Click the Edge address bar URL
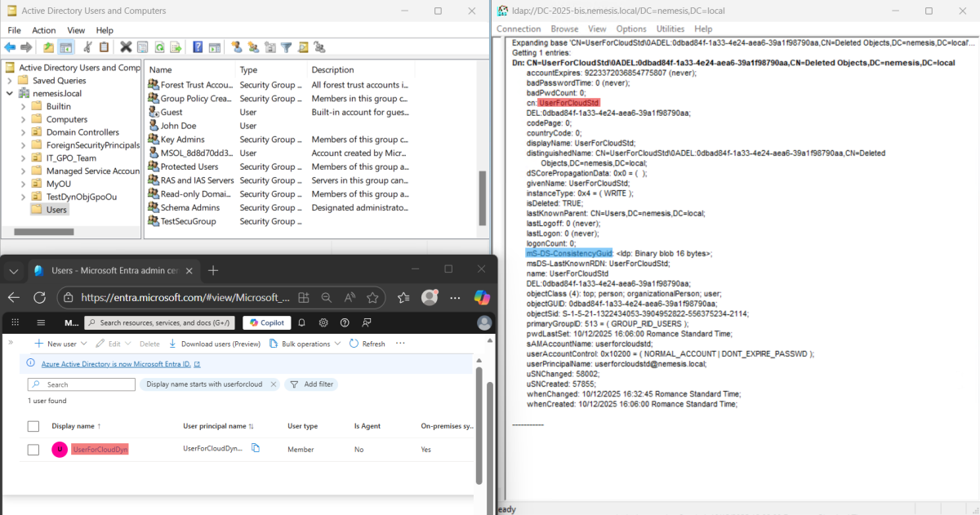The height and width of the screenshot is (515, 980). pos(185,298)
